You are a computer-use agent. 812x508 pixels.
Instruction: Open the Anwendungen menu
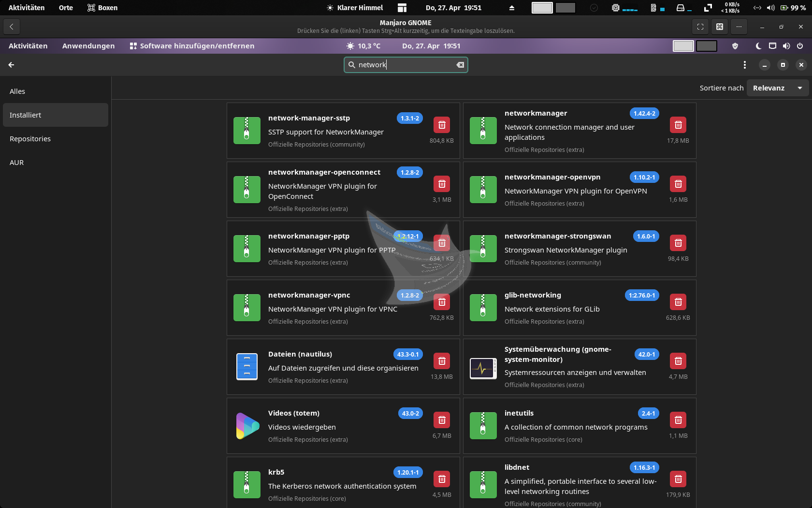(88, 46)
